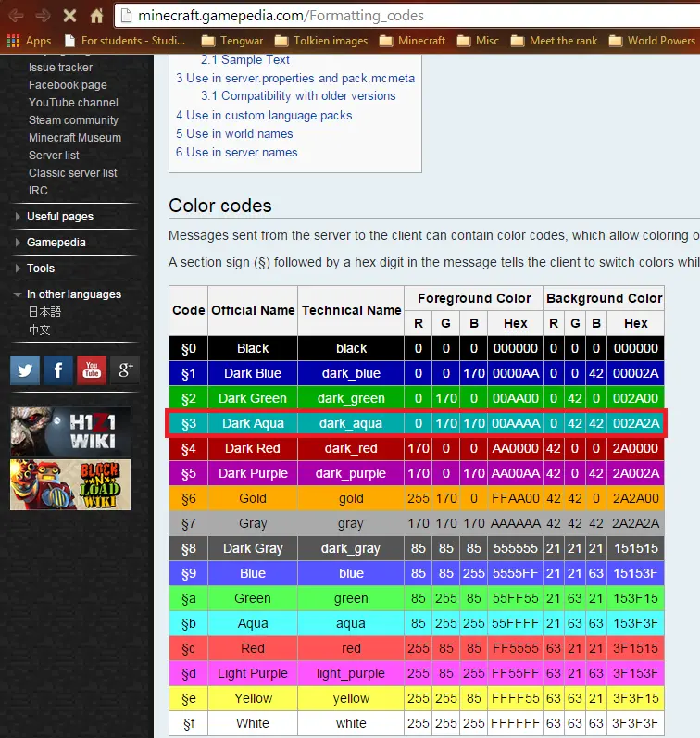Click the browser back arrow
Screen dimensions: 700x738
[x=16, y=16]
